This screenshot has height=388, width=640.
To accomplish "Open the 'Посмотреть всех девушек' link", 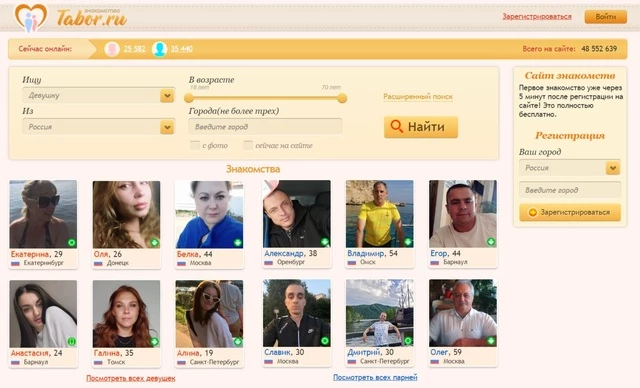I will [x=131, y=378].
